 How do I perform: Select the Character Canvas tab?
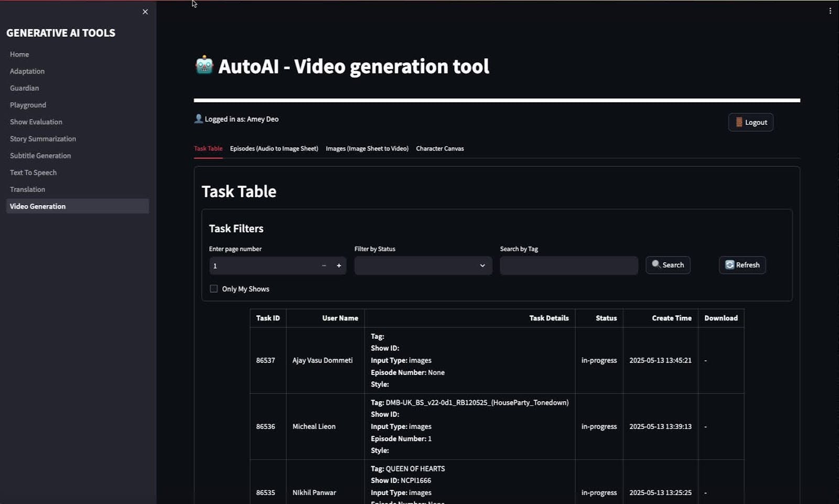[439, 149]
